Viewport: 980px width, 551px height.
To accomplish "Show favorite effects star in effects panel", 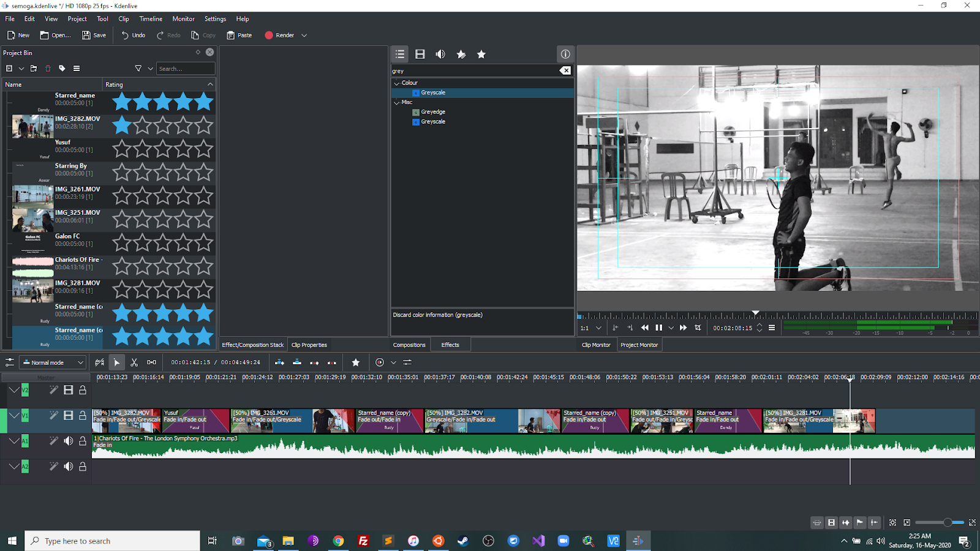I will [481, 54].
